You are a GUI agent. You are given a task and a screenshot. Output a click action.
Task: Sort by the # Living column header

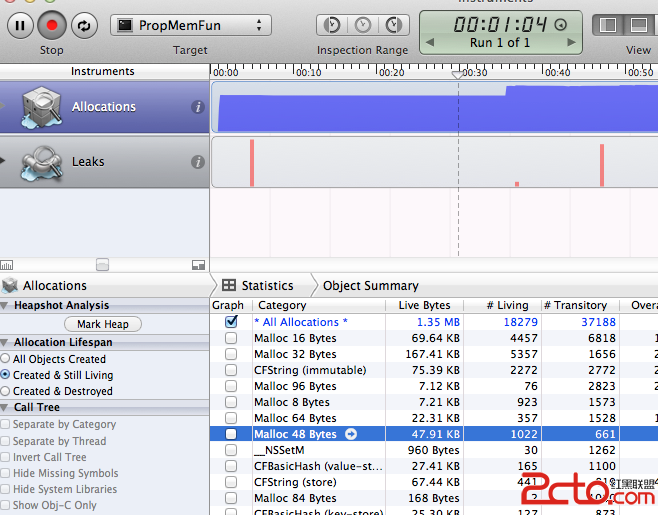[x=502, y=305]
